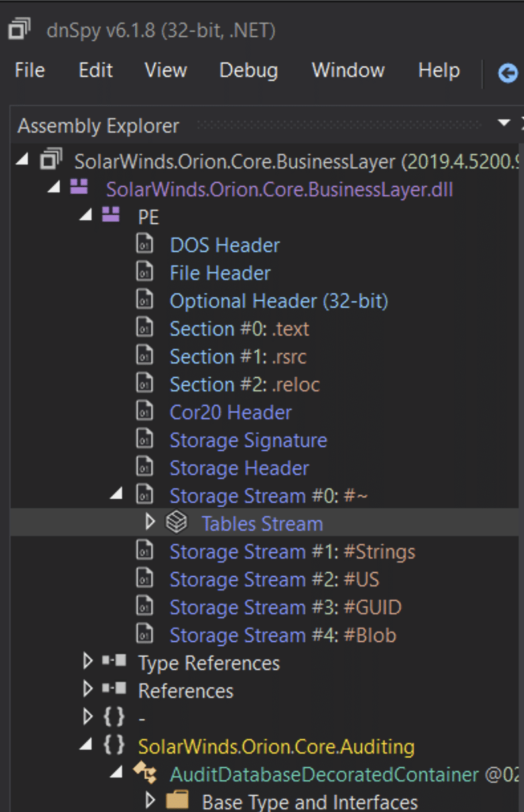524x812 pixels.
Task: Click the Type References node icon
Action: (x=113, y=662)
